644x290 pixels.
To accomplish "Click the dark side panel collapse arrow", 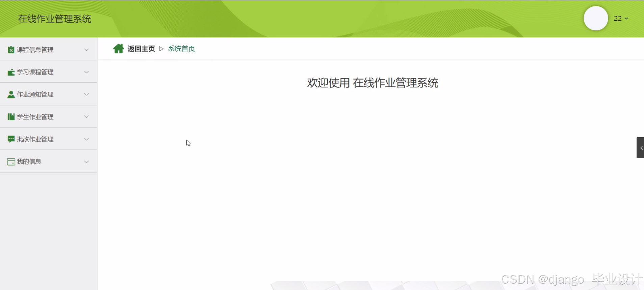I will 640,148.
